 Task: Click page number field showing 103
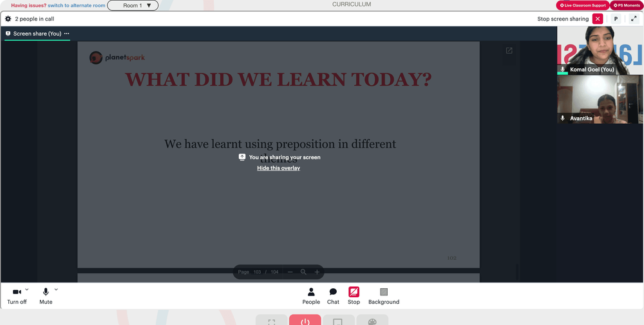[257, 272]
